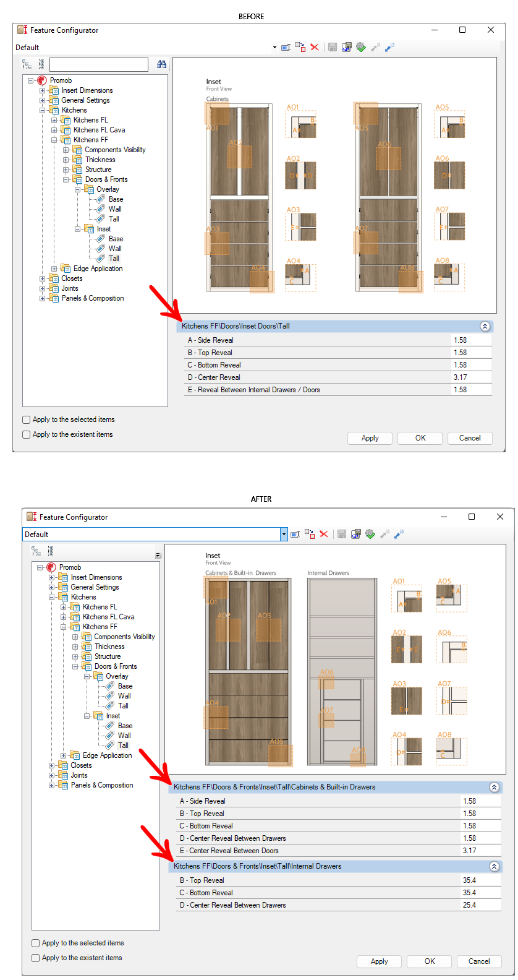
Task: Enable 'Apply to the selected items' in upper window
Action: click(x=27, y=419)
